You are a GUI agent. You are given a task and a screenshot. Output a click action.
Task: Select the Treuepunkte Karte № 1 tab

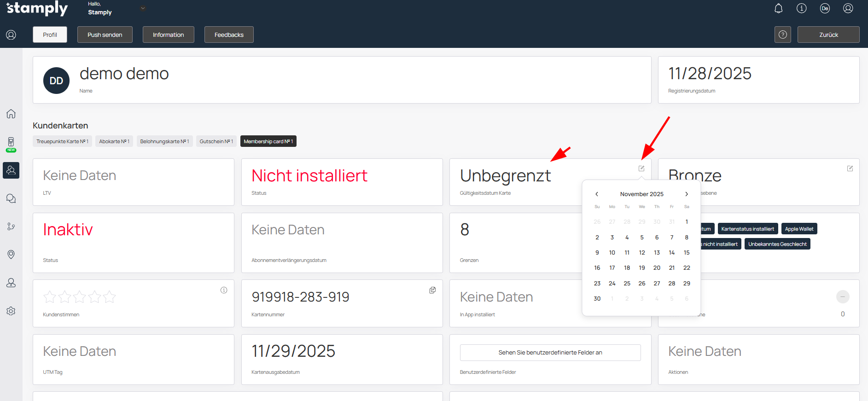[62, 141]
